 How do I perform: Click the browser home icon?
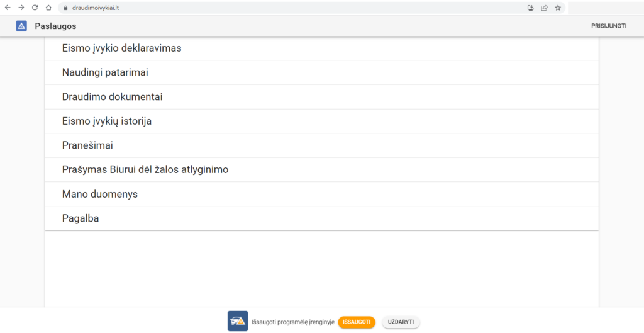48,8
